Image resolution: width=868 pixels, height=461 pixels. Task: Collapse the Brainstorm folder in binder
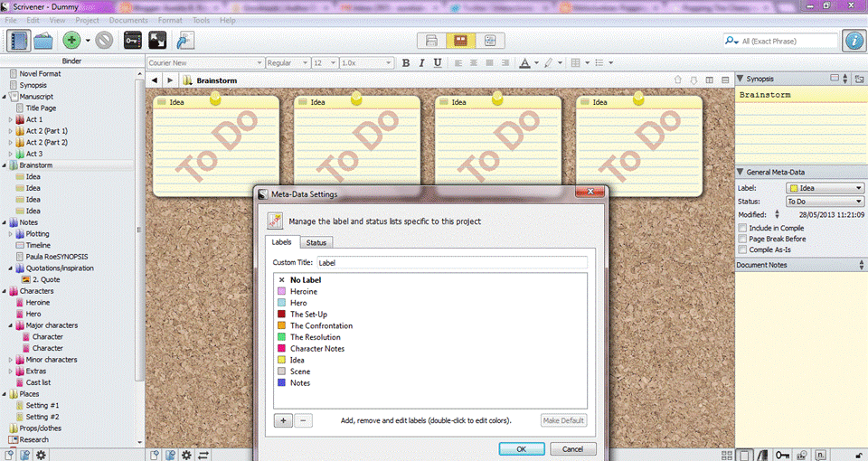pos(5,165)
